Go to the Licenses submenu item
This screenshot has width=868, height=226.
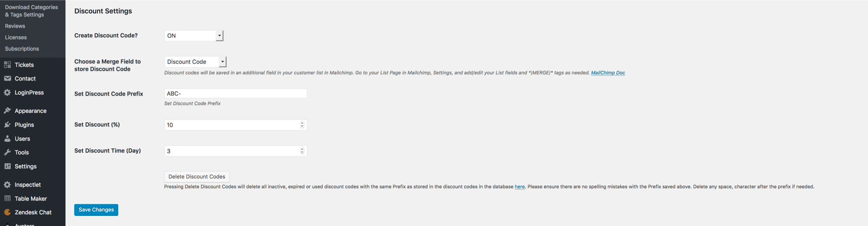[15, 37]
